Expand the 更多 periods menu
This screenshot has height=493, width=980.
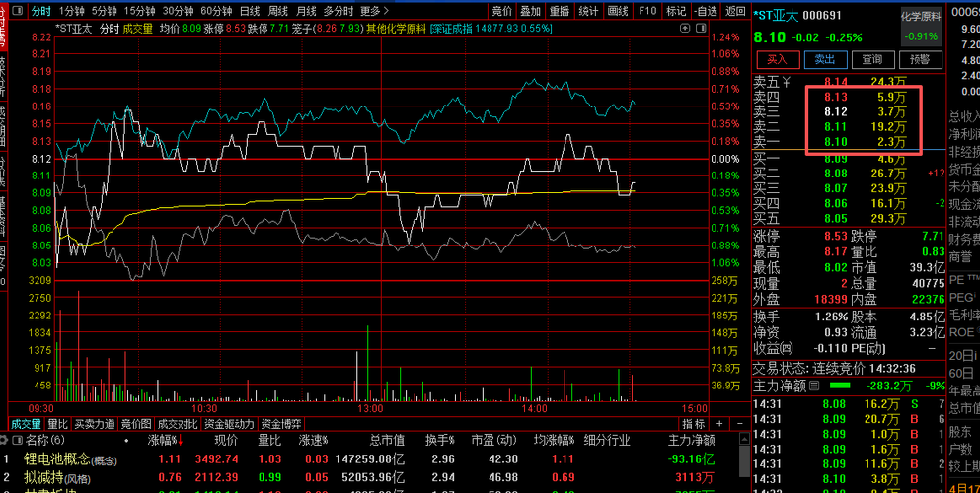pyautogui.click(x=374, y=11)
